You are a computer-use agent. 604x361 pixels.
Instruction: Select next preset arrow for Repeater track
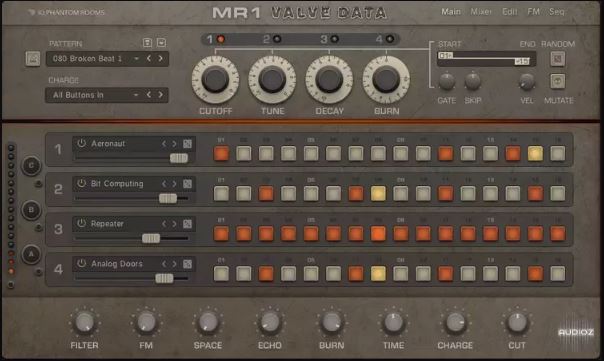pos(174,224)
